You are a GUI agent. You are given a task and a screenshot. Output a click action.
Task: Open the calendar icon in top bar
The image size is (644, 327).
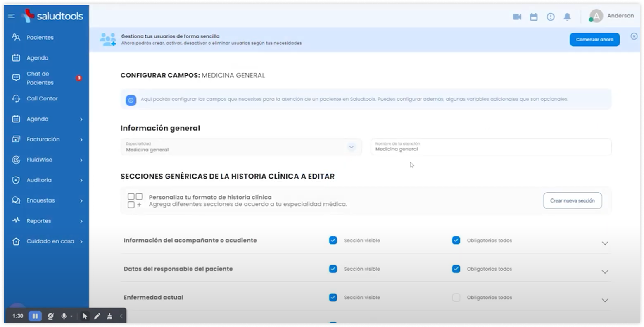534,17
